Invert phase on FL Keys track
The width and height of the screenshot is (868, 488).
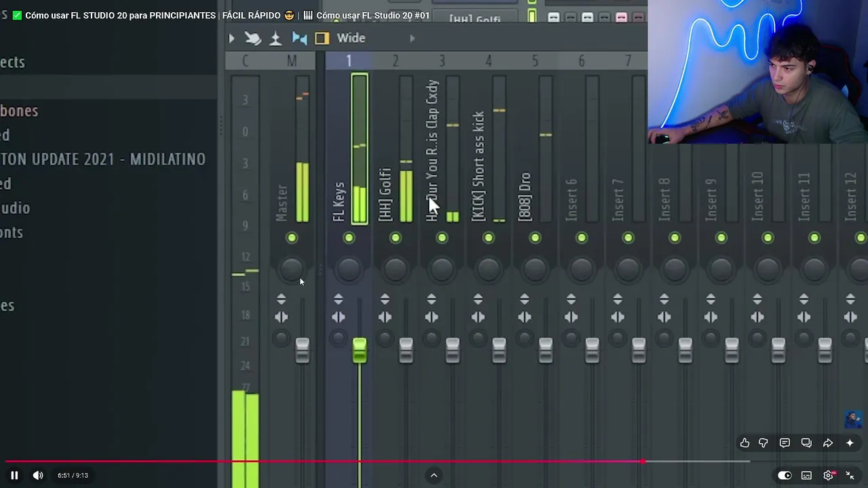(x=338, y=299)
